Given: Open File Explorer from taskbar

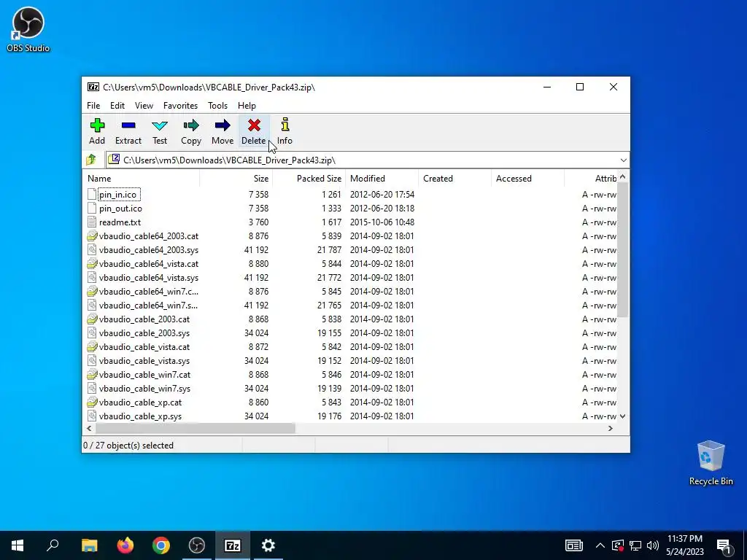Looking at the screenshot, I should [x=89, y=545].
